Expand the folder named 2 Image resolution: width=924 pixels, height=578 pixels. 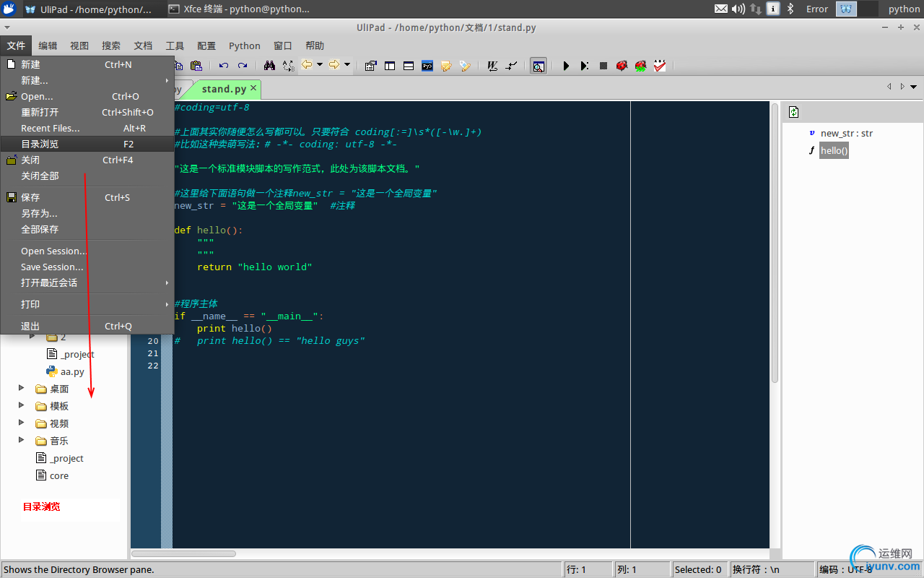32,337
